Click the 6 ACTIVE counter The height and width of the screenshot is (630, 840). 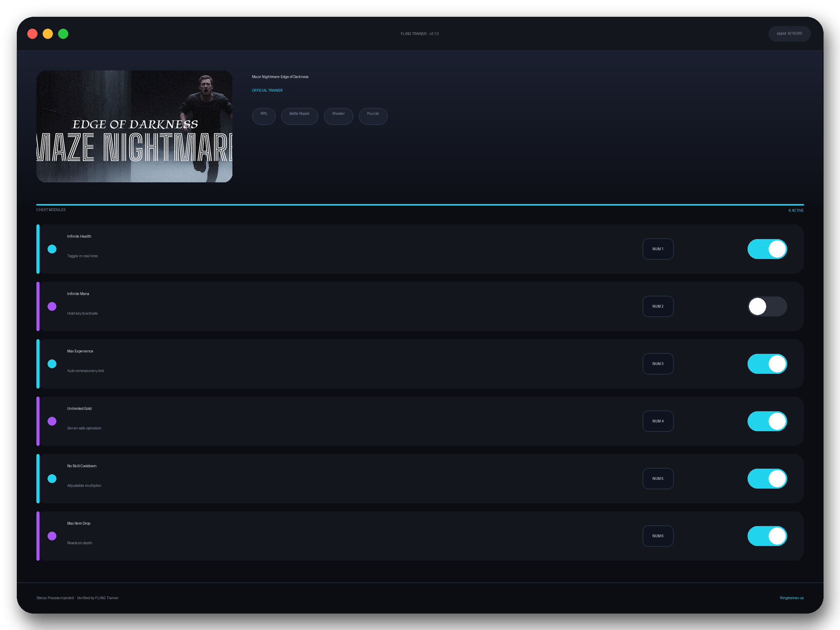coord(796,210)
